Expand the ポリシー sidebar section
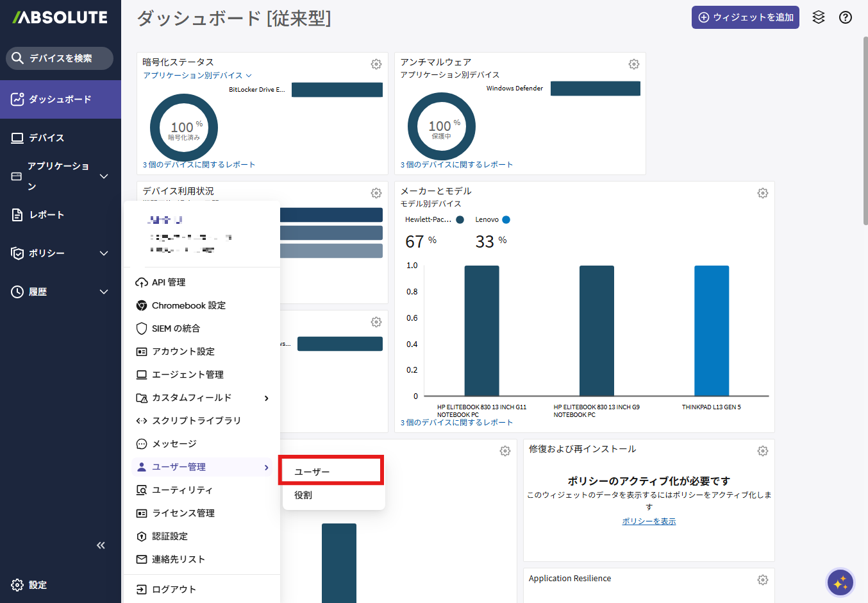This screenshot has height=603, width=868. click(x=104, y=253)
